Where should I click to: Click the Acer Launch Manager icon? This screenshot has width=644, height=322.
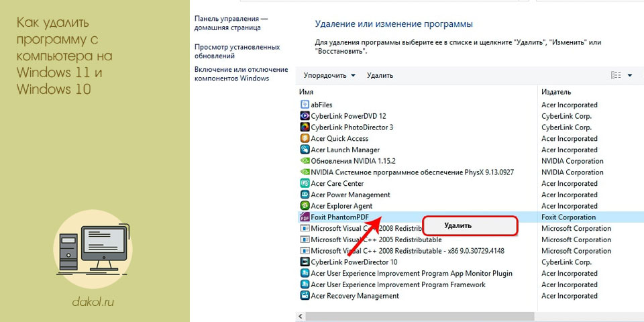coord(305,150)
